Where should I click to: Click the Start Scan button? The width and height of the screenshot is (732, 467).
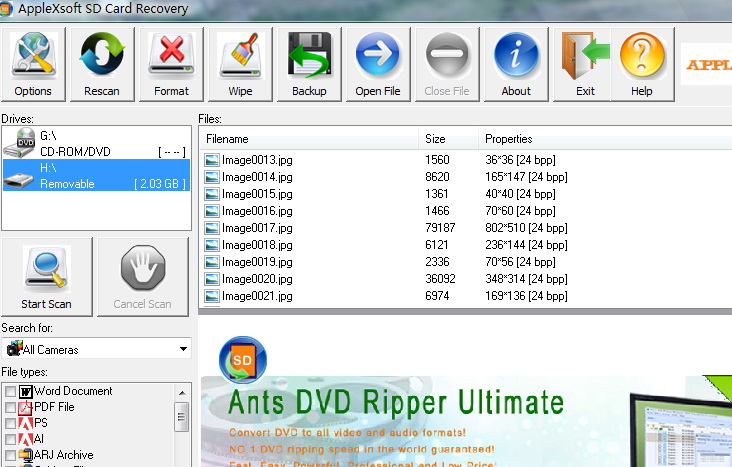(x=47, y=276)
